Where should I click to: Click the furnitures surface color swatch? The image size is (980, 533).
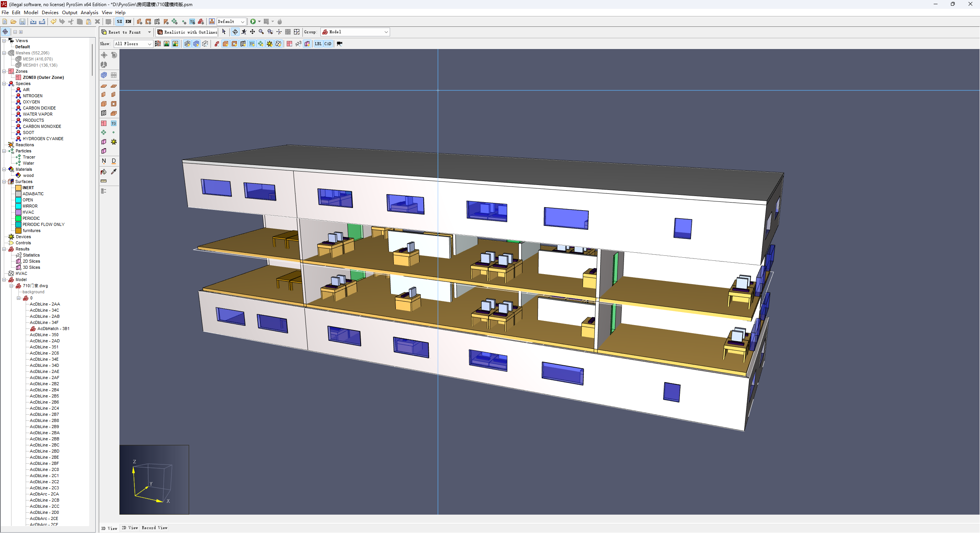pos(18,231)
